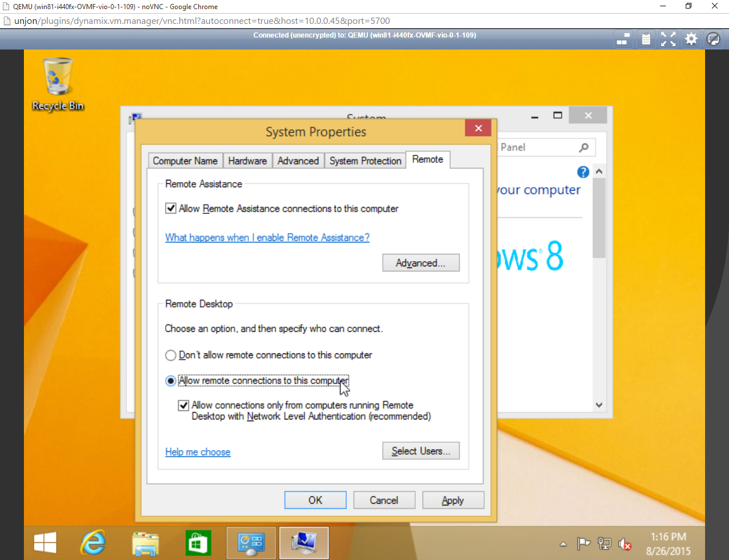This screenshot has height=560, width=729.
Task: Uncheck Allow Remote Assistance connections checkbox
Action: click(171, 208)
